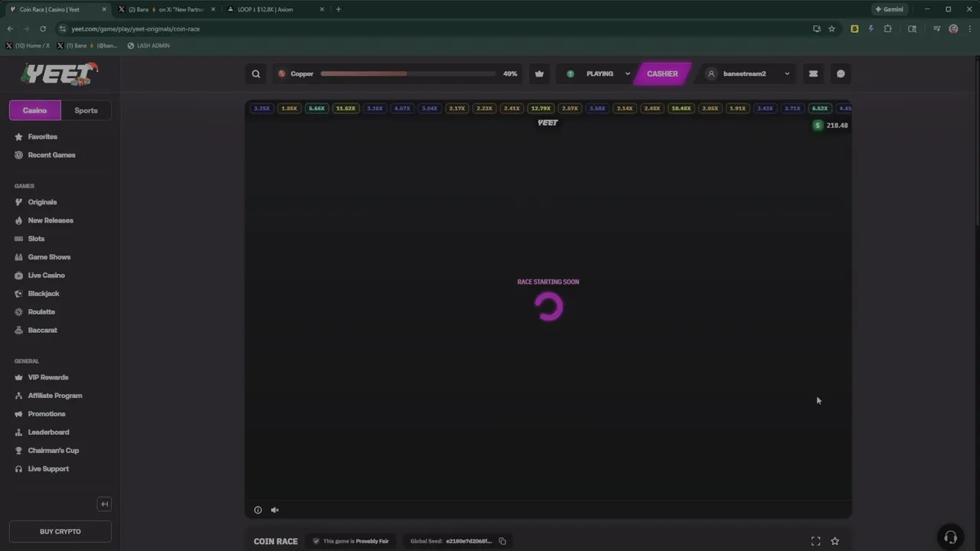
Task: Open the live support headset bubble
Action: click(950, 536)
